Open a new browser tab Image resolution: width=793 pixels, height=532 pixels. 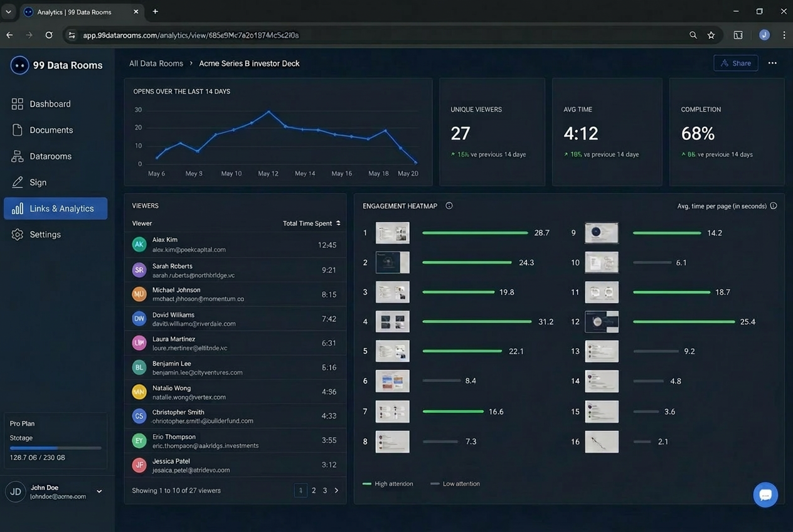click(x=156, y=11)
